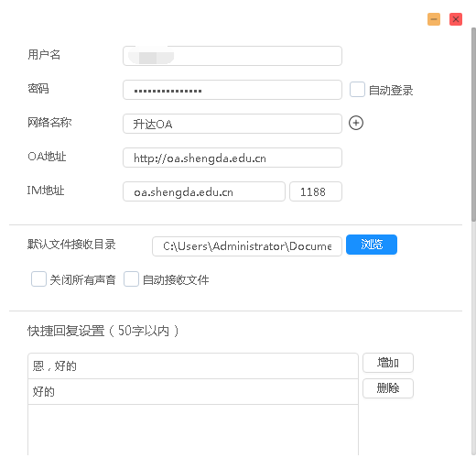This screenshot has width=476, height=458.
Task: Select quick reply item 恩，好的
Action: (193, 366)
